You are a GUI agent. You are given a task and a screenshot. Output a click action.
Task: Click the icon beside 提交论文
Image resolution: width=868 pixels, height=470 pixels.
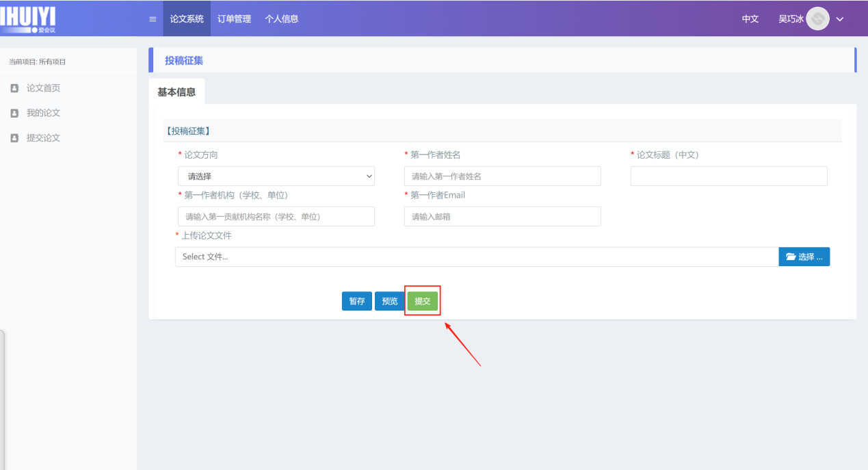pos(14,138)
